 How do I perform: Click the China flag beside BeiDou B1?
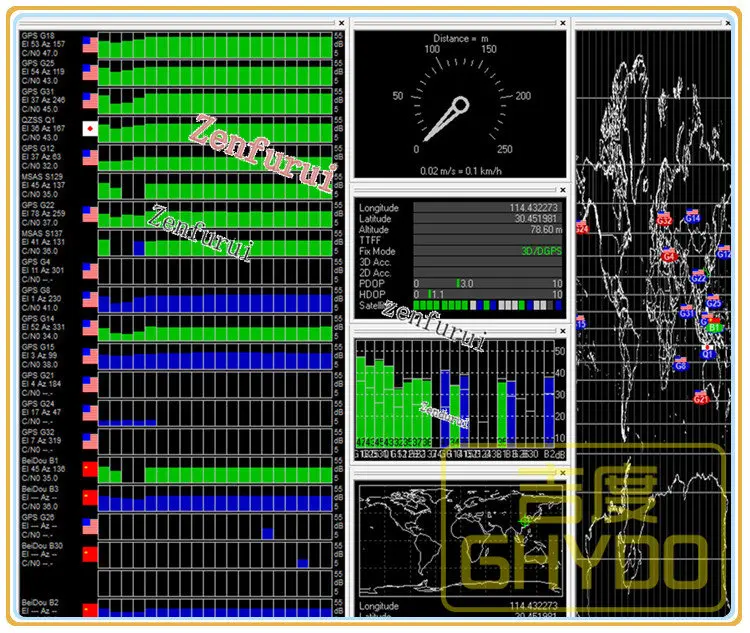(x=90, y=469)
